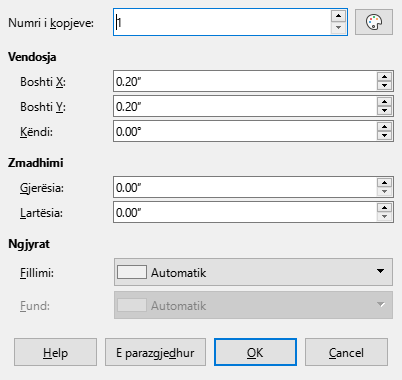This screenshot has width=402, height=380.
Task: Click the Numri i kopjeve label
Action: point(51,23)
